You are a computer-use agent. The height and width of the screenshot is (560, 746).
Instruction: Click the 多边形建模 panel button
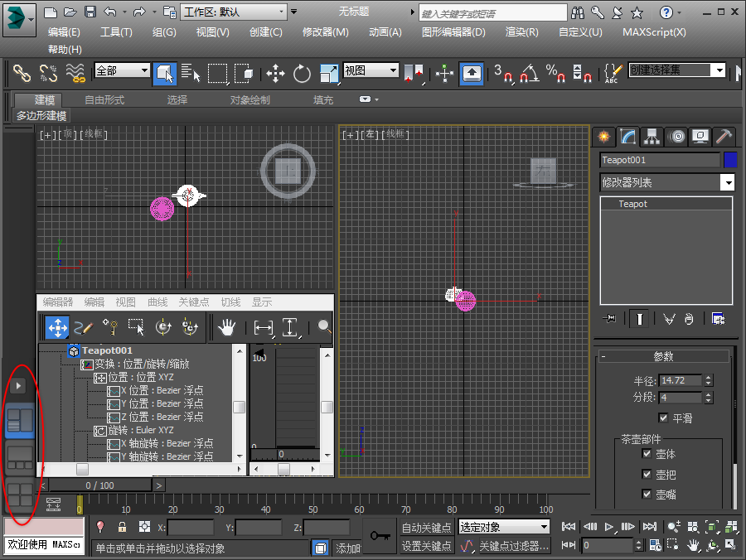point(41,115)
